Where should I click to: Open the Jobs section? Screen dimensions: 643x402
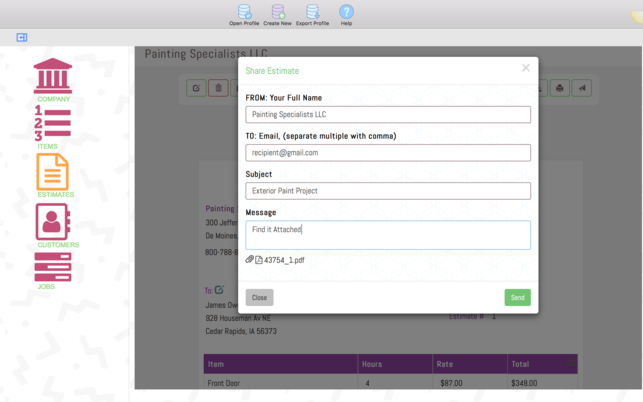(x=53, y=271)
